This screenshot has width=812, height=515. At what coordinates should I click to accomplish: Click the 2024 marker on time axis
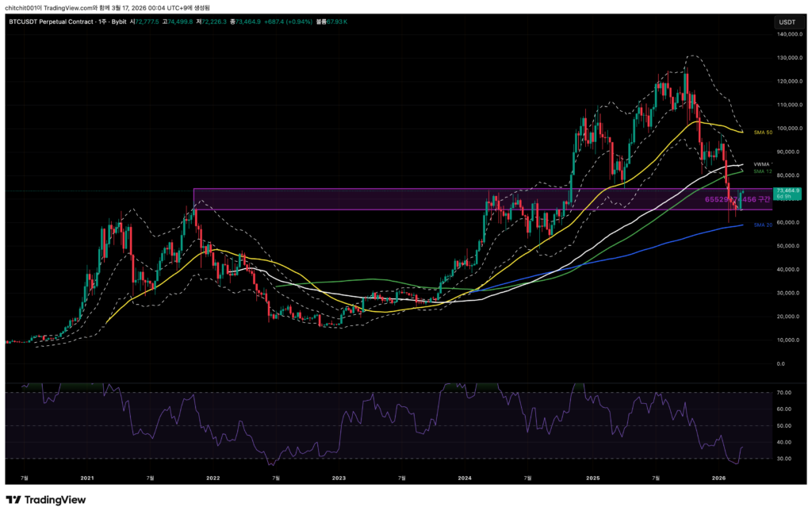click(465, 478)
